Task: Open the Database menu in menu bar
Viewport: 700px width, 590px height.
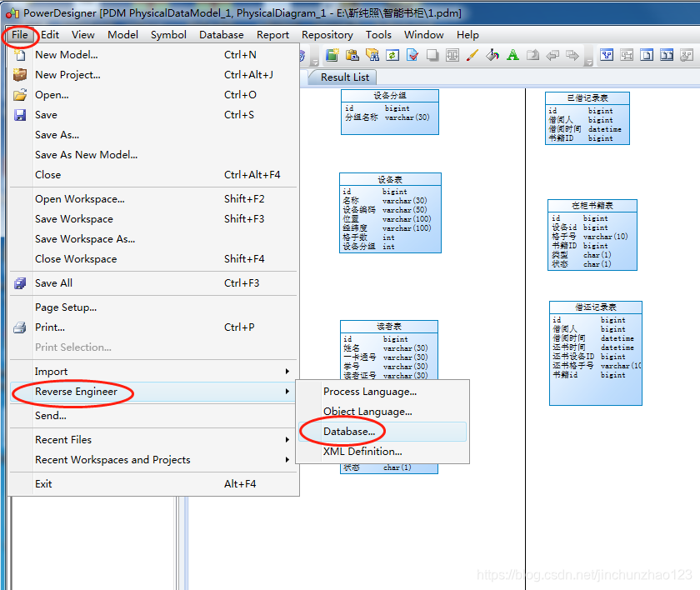Action: pos(222,35)
